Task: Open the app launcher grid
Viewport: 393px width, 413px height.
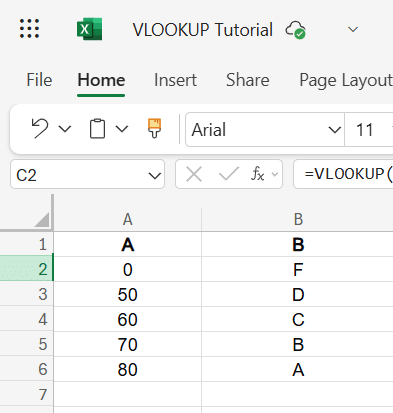Action: click(x=29, y=29)
